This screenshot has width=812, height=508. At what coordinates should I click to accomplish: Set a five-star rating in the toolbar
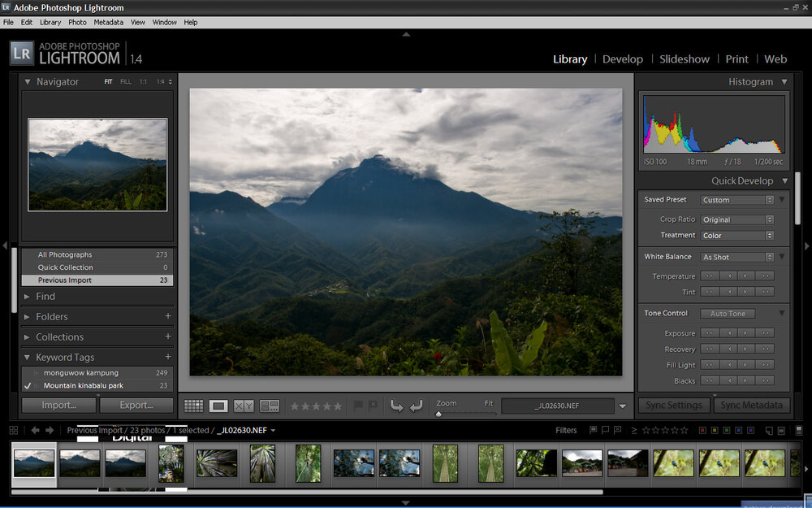pyautogui.click(x=338, y=406)
